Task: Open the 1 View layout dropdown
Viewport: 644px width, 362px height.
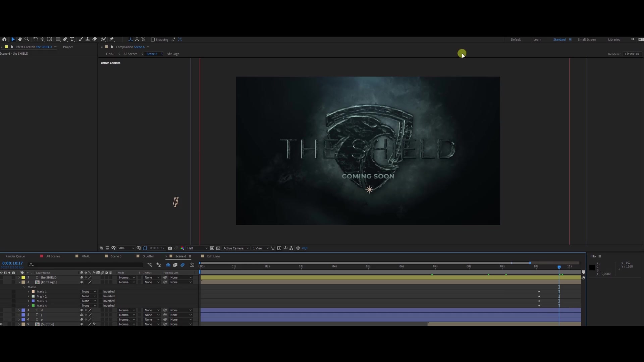Action: coord(261,248)
